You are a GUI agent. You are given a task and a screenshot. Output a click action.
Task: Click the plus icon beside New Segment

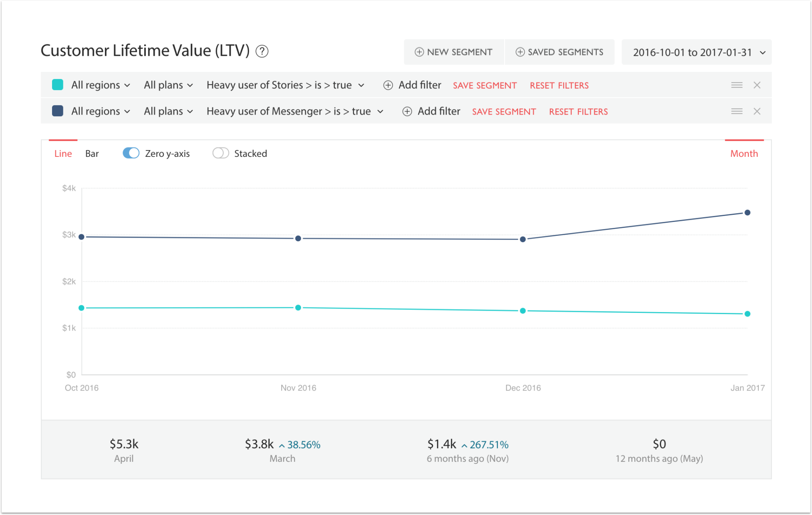point(419,52)
